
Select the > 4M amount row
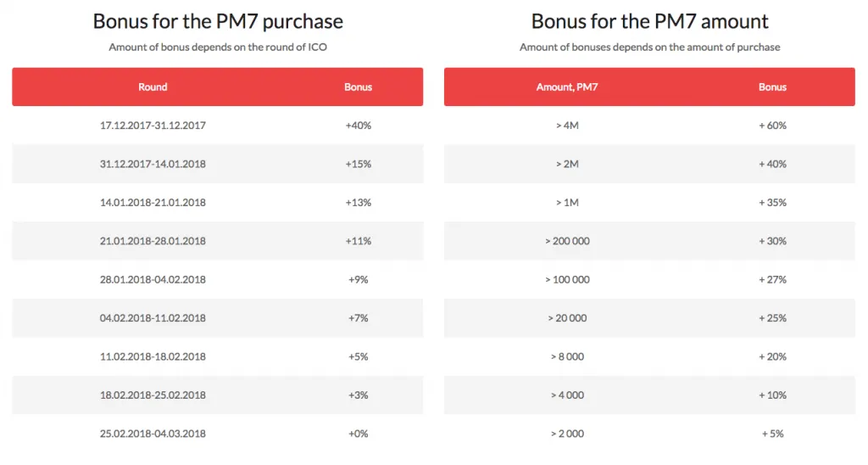(x=567, y=126)
